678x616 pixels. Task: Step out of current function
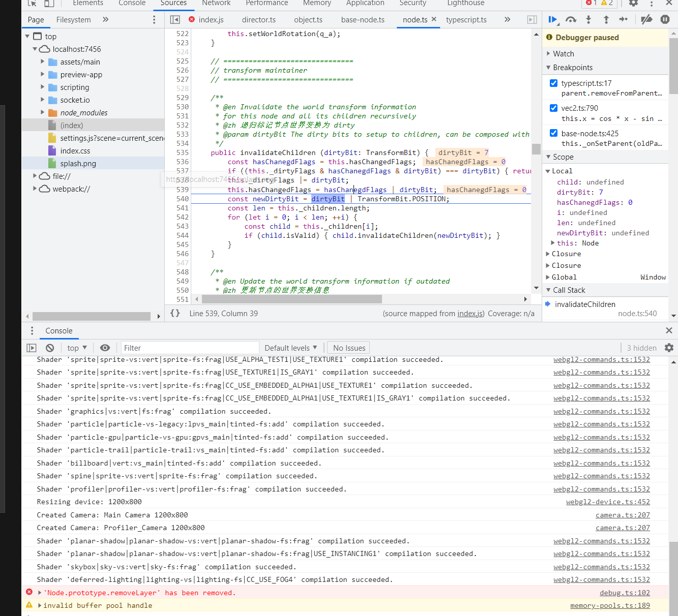pyautogui.click(x=606, y=19)
